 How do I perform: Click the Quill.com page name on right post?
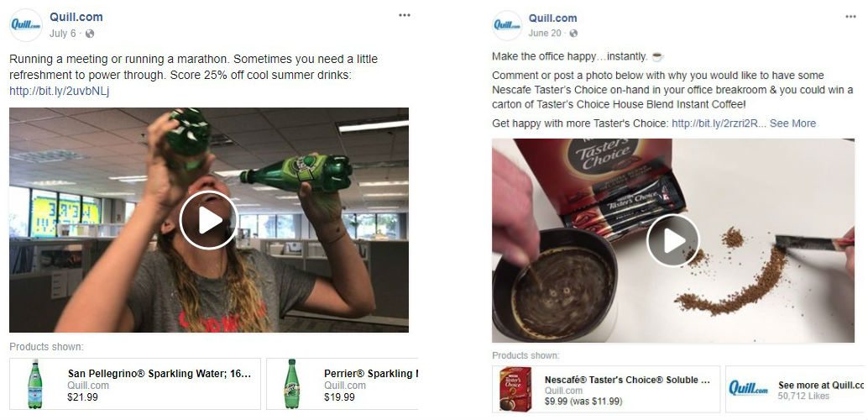[x=552, y=18]
